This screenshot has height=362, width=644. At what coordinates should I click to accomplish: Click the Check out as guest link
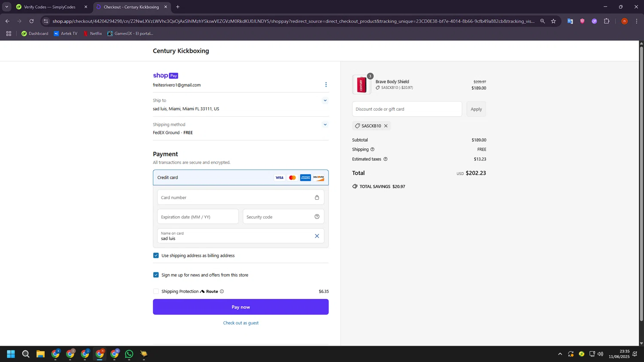tap(241, 323)
